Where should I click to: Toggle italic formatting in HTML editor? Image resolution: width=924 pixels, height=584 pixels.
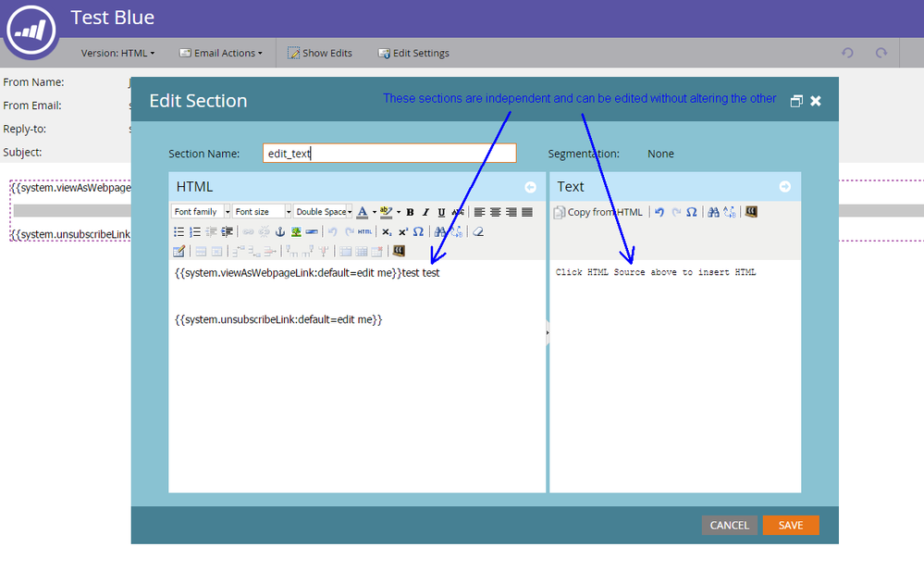tap(425, 212)
